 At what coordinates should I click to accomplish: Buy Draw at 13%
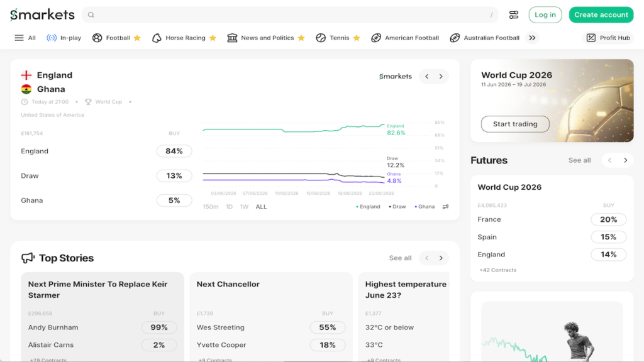[174, 176]
